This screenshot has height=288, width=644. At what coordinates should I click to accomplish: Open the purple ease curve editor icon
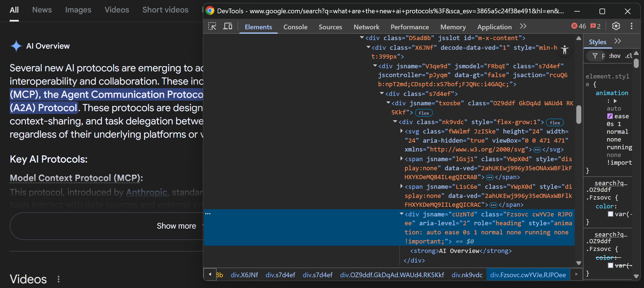[610, 116]
